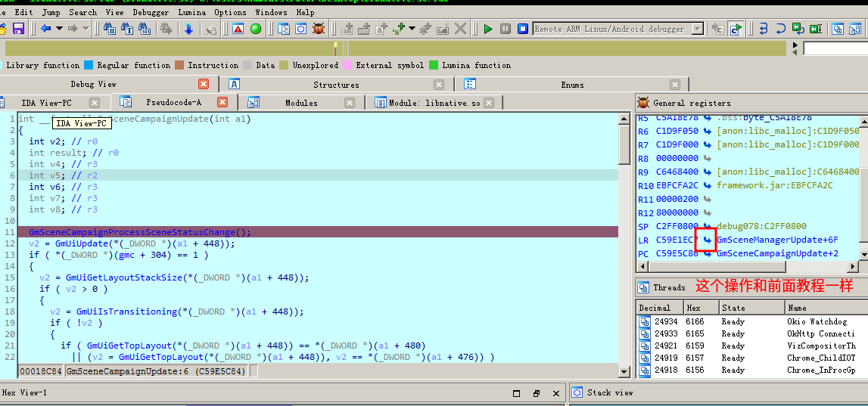Click the navigator band right black arrow
868x406 pixels.
[795, 45]
